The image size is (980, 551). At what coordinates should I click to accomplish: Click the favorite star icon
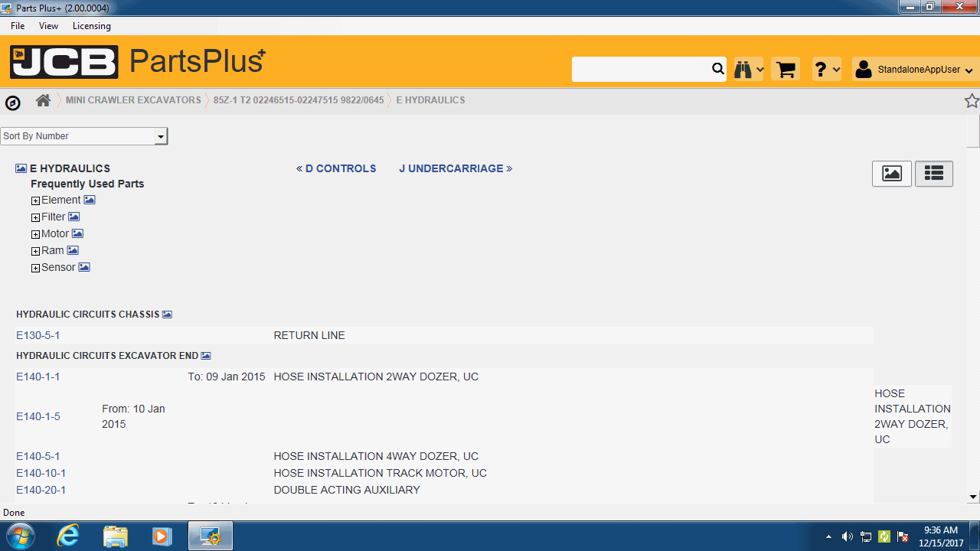pyautogui.click(x=971, y=100)
